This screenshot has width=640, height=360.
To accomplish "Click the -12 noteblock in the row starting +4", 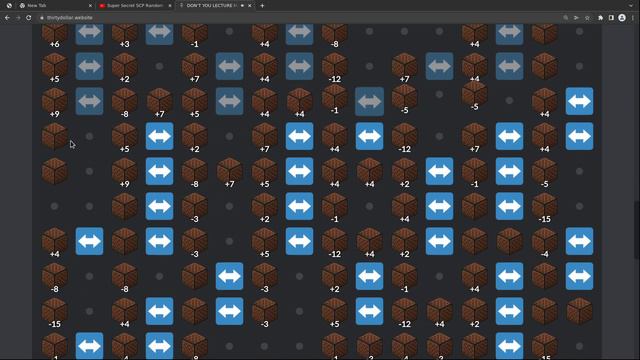I will 335,243.
